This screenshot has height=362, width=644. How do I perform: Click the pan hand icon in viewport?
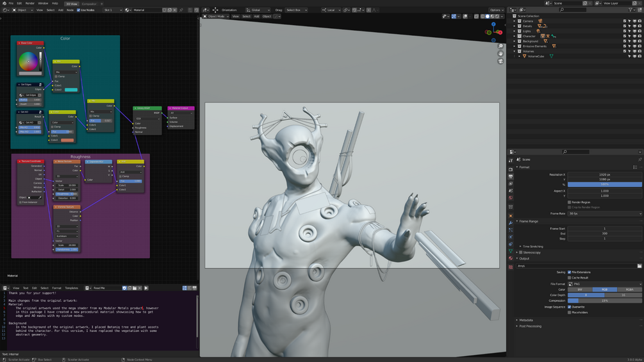(500, 53)
